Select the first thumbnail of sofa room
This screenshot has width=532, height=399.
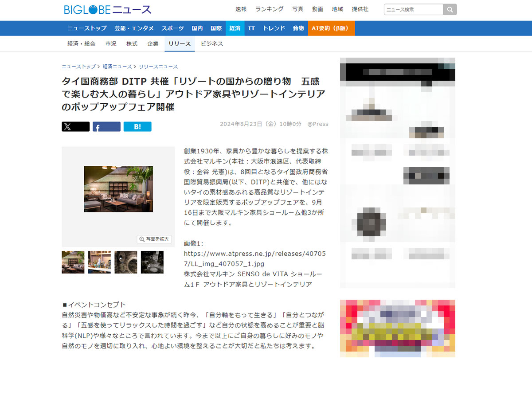pyautogui.click(x=73, y=262)
